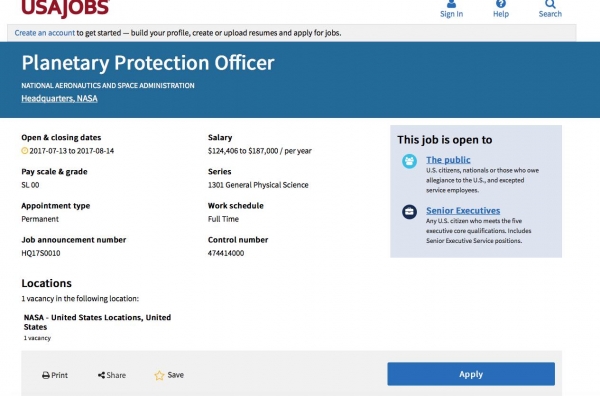
Task: Click the Help text in header
Action: [501, 14]
